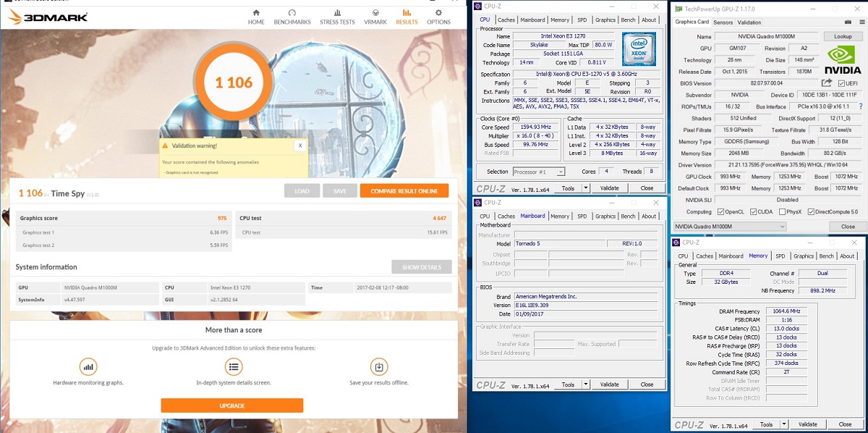Click the orange Upgrade button

[x=231, y=405]
